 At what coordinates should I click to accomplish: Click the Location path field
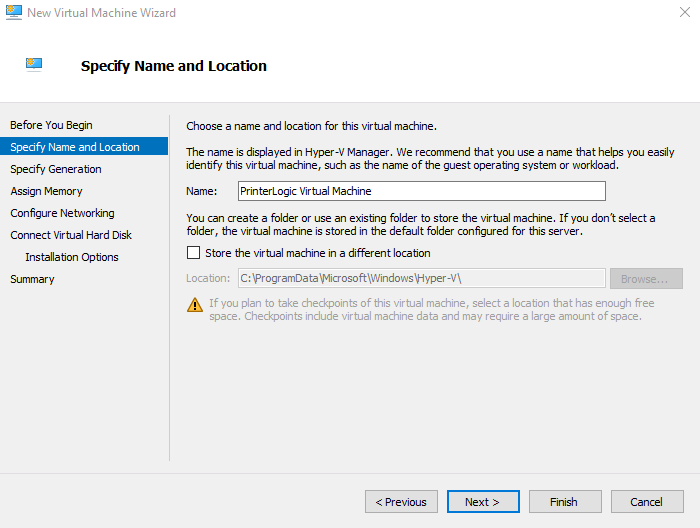click(421, 279)
